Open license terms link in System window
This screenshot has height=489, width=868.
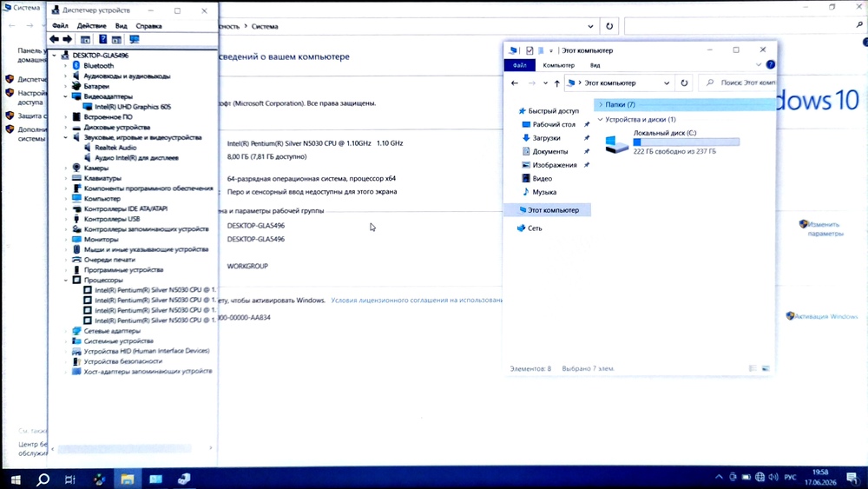pos(417,301)
